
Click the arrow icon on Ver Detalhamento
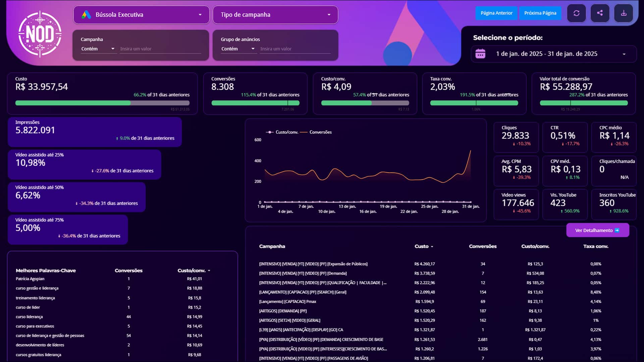click(x=617, y=230)
